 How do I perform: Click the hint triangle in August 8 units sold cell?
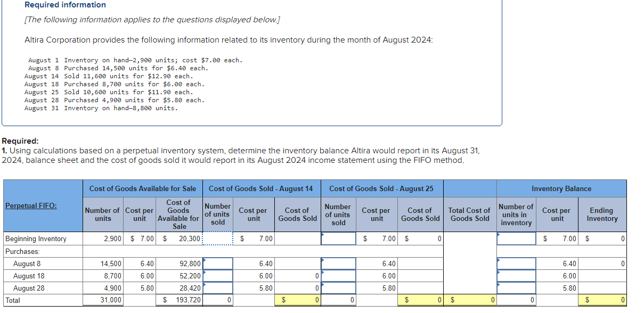pos(205,259)
